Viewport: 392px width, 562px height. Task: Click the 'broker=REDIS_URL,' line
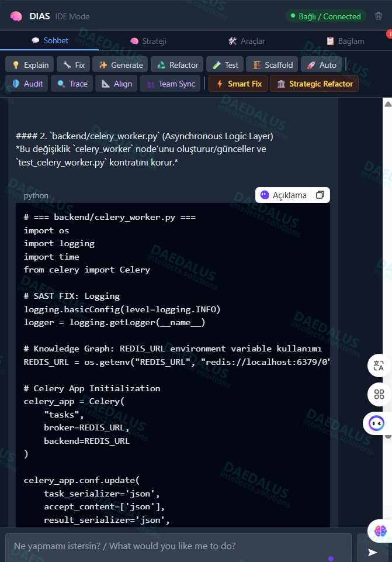point(86,427)
